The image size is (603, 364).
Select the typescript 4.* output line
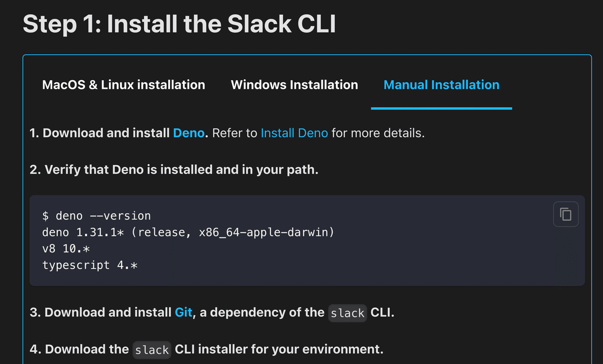point(91,265)
